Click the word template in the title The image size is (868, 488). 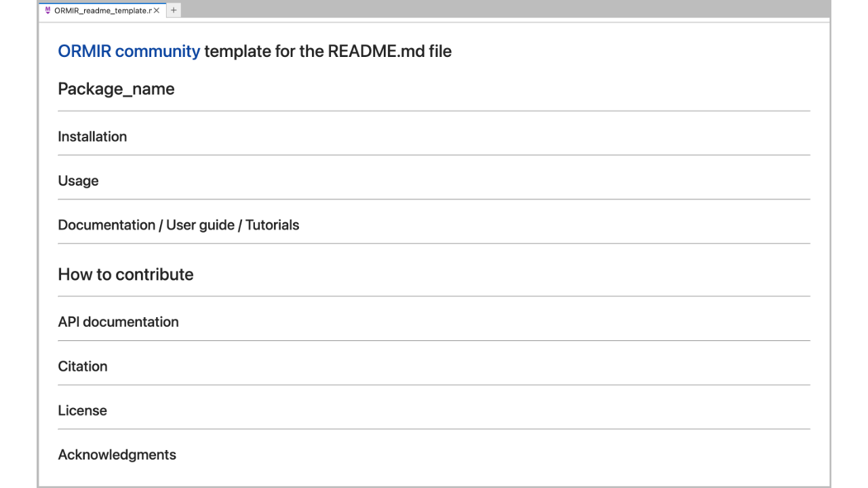(237, 51)
